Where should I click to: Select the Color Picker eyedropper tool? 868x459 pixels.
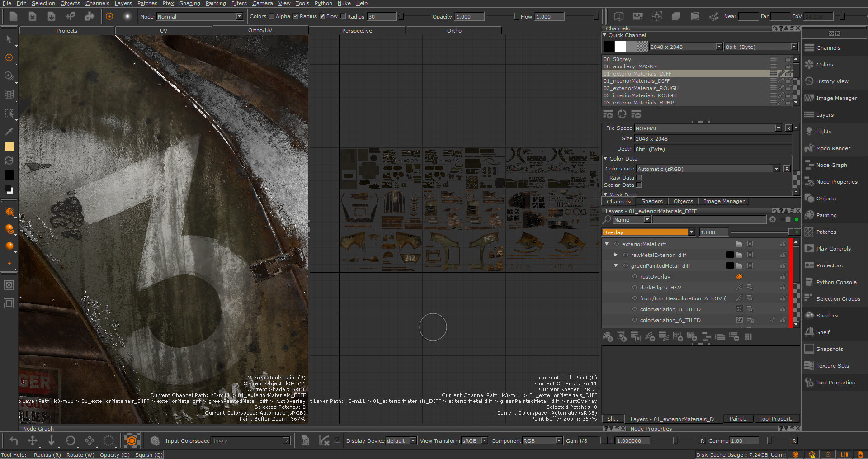[x=9, y=131]
